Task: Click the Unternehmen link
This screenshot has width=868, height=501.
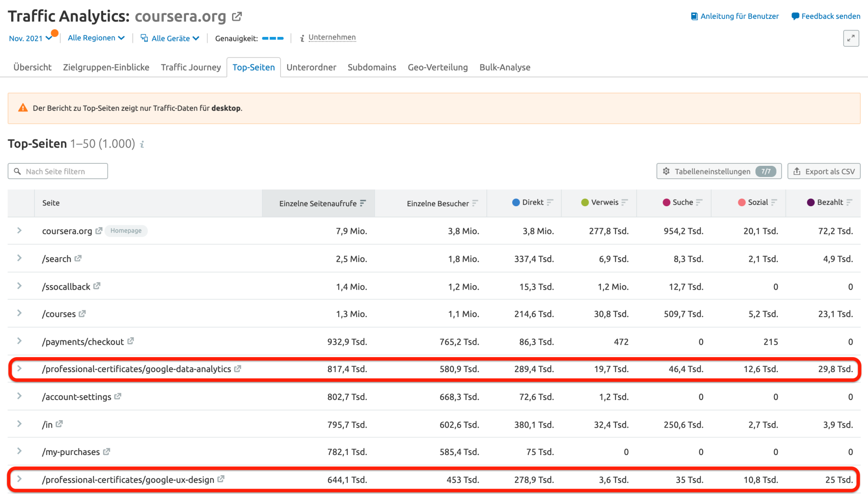Action: [332, 37]
